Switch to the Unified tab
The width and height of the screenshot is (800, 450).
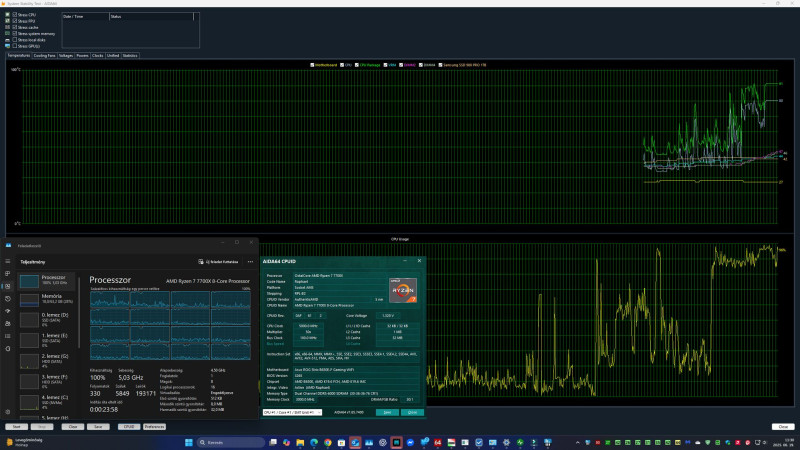pos(113,55)
